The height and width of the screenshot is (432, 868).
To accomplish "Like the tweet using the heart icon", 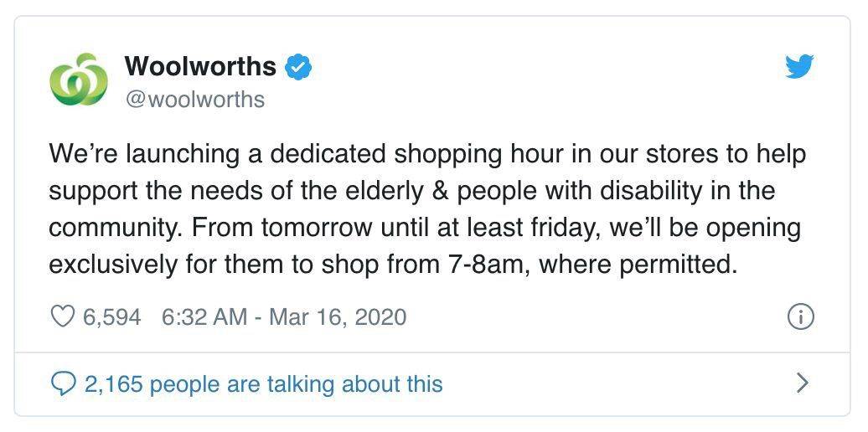I will (x=62, y=317).
